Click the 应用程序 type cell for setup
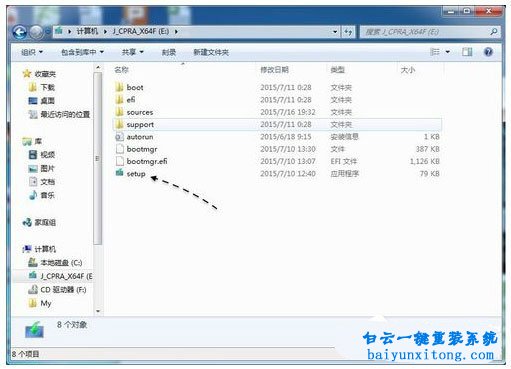This screenshot has width=511, height=369. pyautogui.click(x=344, y=174)
